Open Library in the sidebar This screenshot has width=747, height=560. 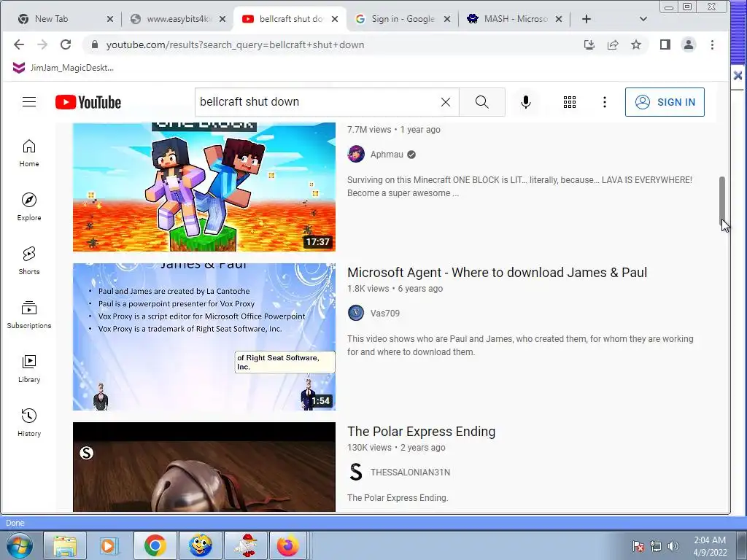(29, 369)
